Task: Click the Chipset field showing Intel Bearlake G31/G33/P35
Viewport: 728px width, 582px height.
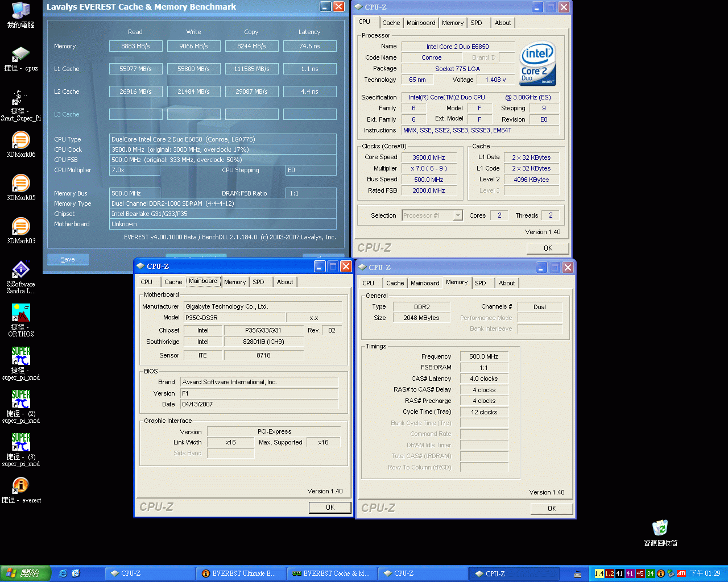Action: 223,214
